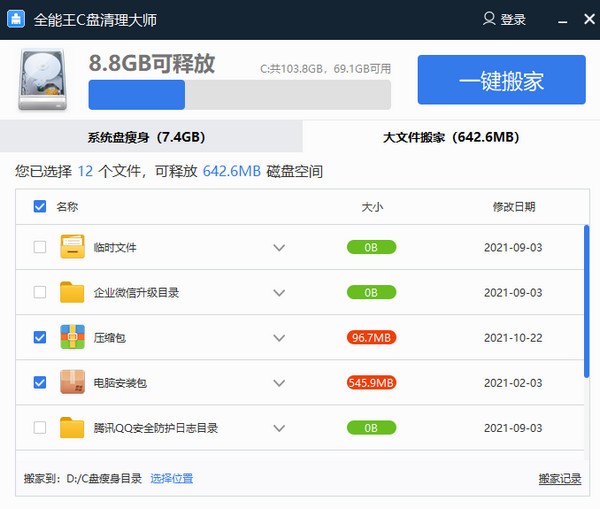Viewport: 600px width, 509px height.
Task: Click the 电脑安装包 row name
Action: coord(120,383)
